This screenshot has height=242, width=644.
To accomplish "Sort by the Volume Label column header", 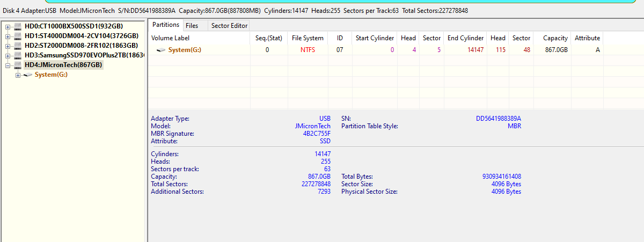I will click(199, 38).
